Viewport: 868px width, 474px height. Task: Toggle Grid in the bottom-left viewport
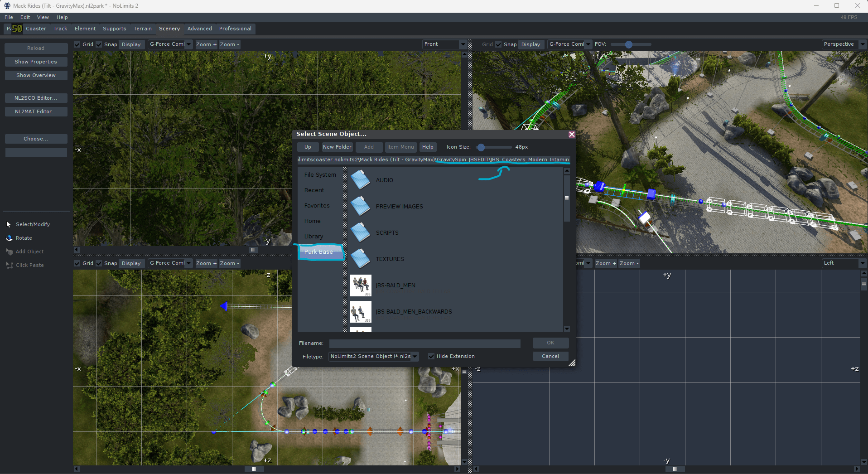[x=77, y=263]
